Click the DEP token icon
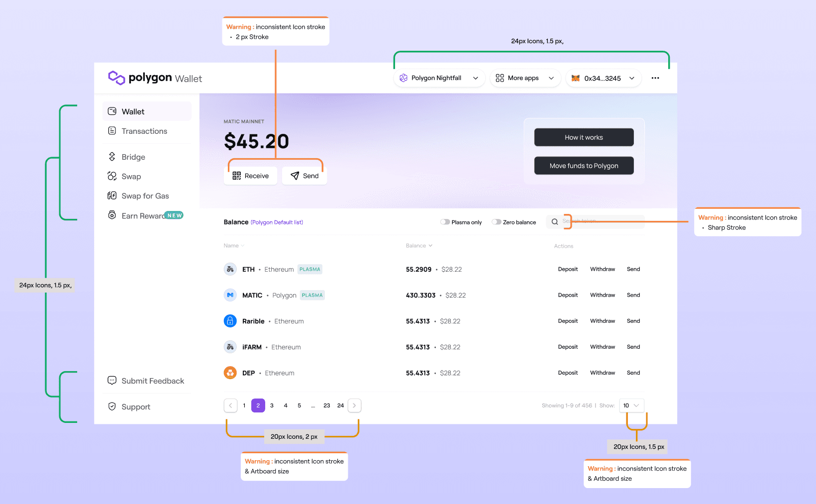The width and height of the screenshot is (816, 504). point(230,373)
